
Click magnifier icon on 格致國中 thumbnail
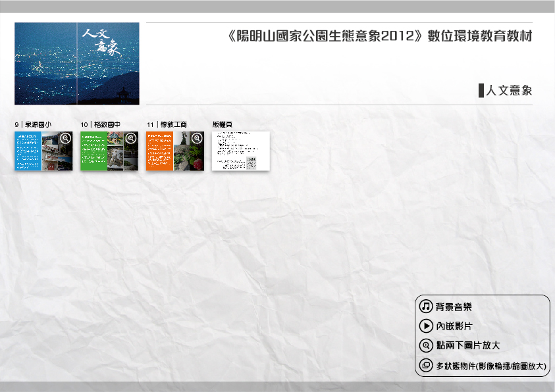[131, 138]
